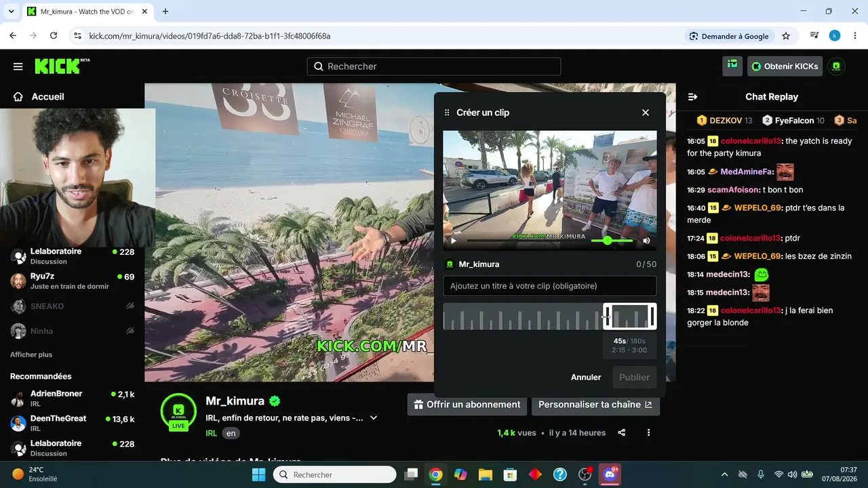The image size is (868, 488).
Task: Click the Publier button
Action: tap(635, 378)
